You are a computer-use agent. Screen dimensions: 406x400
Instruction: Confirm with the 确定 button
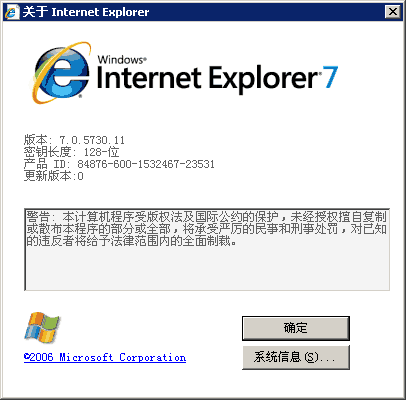click(x=296, y=328)
